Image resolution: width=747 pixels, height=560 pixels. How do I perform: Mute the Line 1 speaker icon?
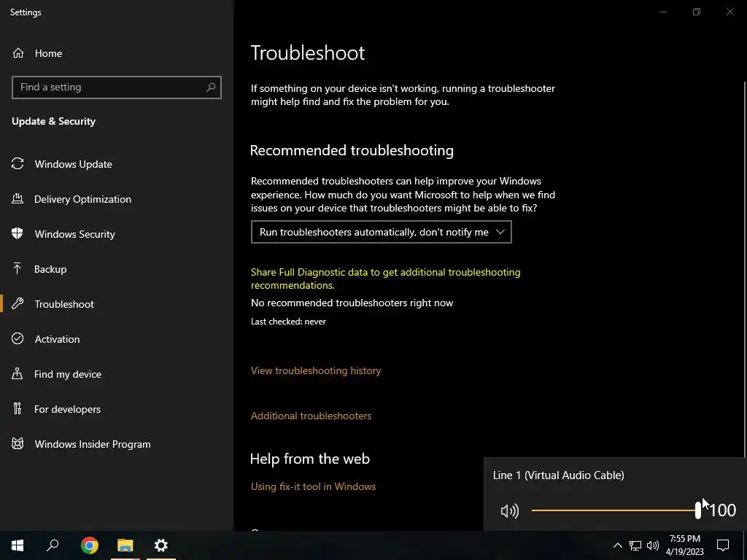coord(510,511)
